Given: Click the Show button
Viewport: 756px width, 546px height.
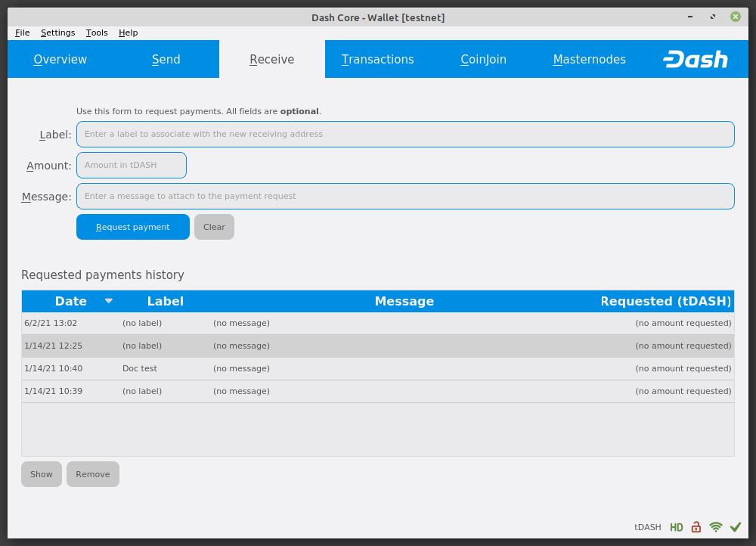Looking at the screenshot, I should tap(42, 474).
